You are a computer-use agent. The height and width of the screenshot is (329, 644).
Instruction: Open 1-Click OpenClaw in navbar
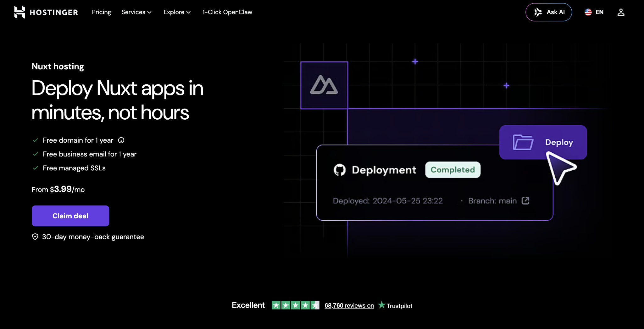[227, 12]
